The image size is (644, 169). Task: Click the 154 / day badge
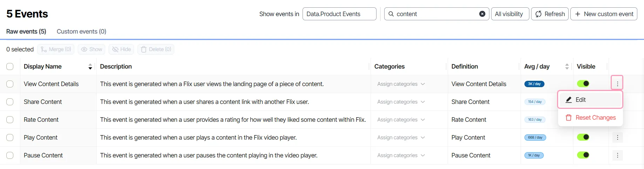tap(535, 102)
